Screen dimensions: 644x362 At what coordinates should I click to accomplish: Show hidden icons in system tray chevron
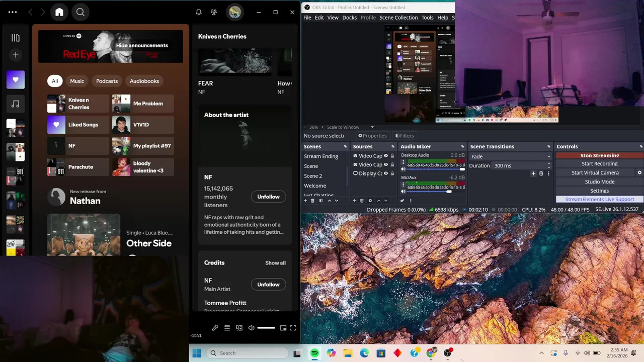click(541, 353)
